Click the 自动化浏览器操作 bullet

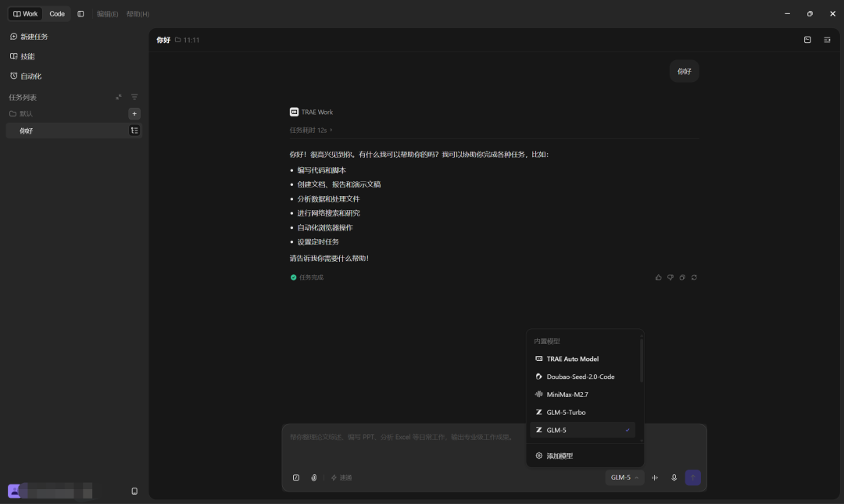pos(325,227)
